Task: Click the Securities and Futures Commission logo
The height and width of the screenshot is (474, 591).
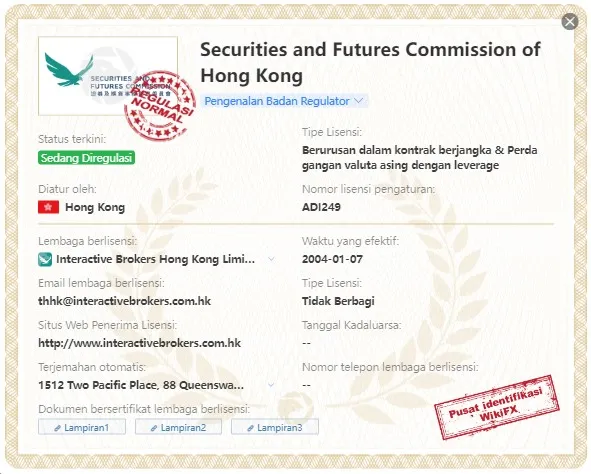Action: pos(108,76)
